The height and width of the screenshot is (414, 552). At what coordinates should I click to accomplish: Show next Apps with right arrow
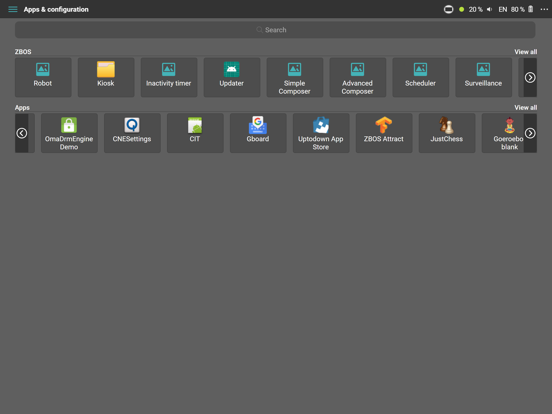530,133
